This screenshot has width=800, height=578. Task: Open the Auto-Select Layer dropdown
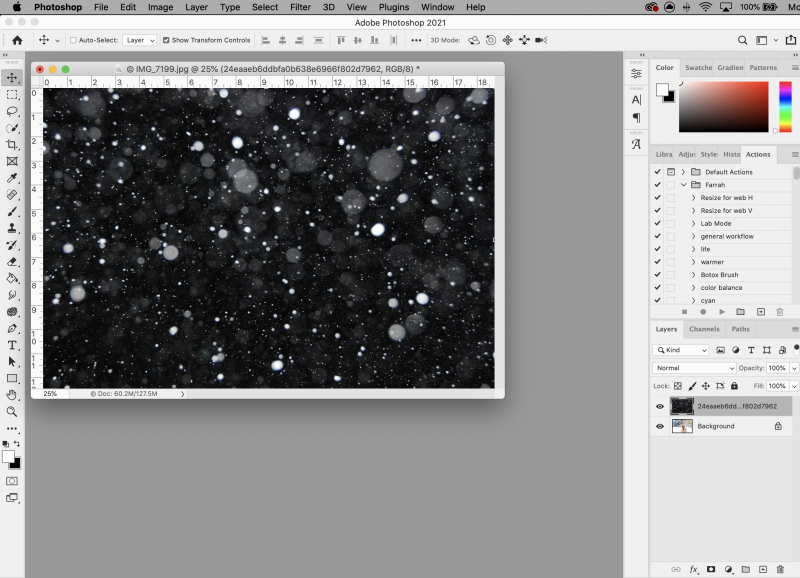point(139,40)
